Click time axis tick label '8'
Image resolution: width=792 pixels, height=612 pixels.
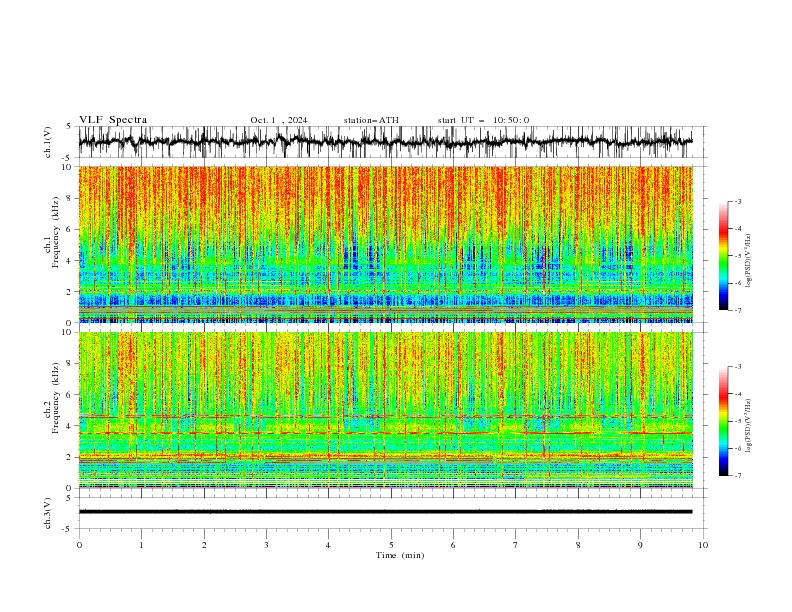[578, 545]
